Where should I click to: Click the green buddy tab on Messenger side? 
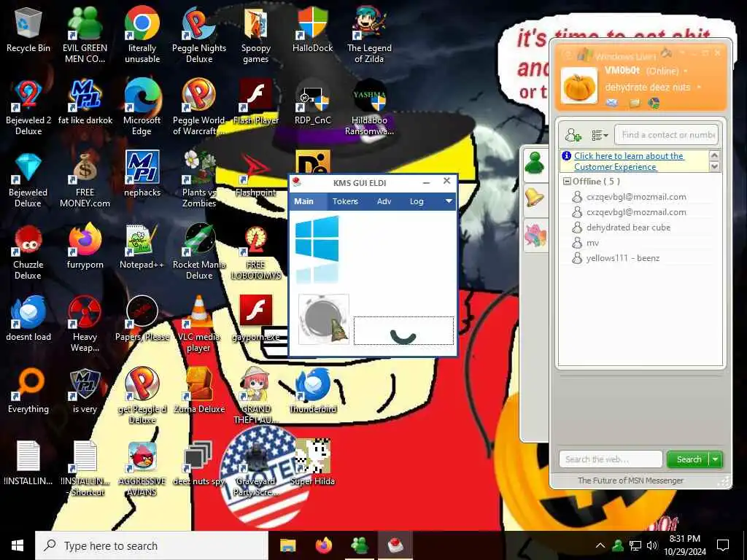pos(535,163)
